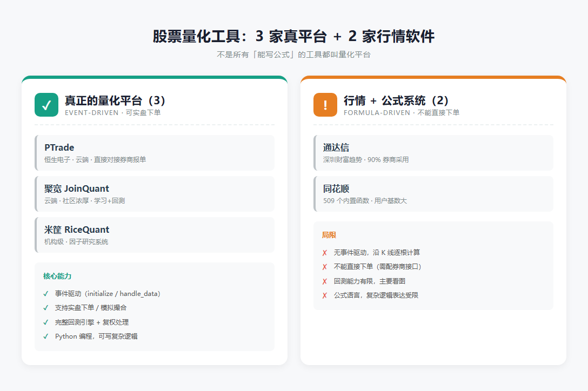
Task: Click text 深圳财富趋势 · 90% 券商采用
Action: point(366,160)
